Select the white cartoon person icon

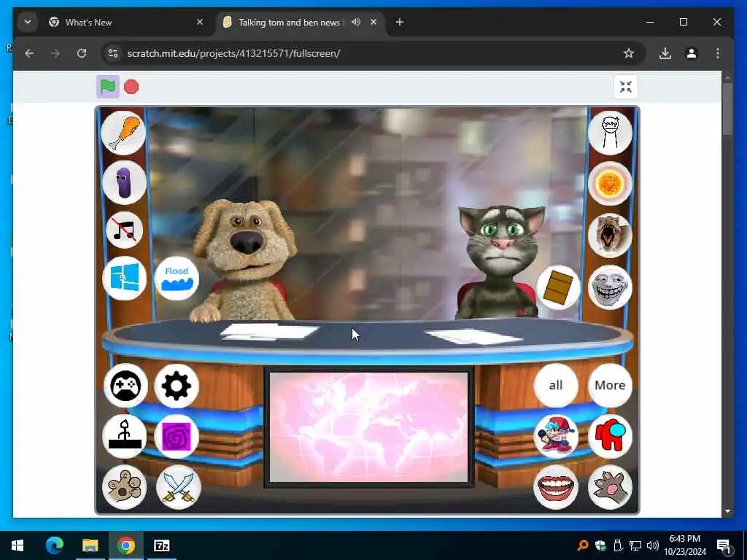tap(611, 133)
